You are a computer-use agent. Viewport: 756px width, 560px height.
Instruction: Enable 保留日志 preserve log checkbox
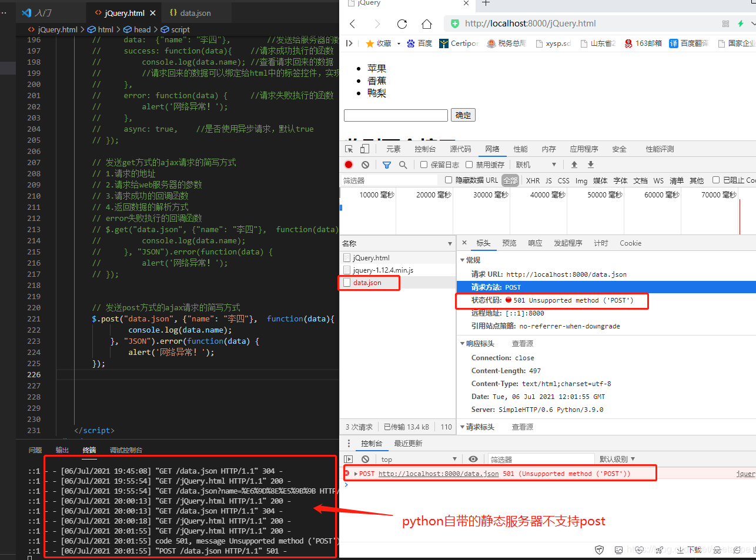424,165
